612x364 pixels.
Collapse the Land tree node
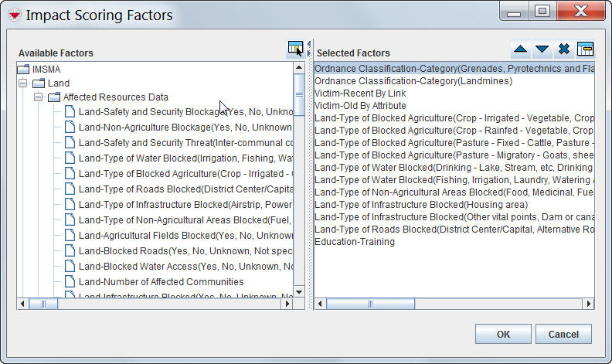coord(22,83)
